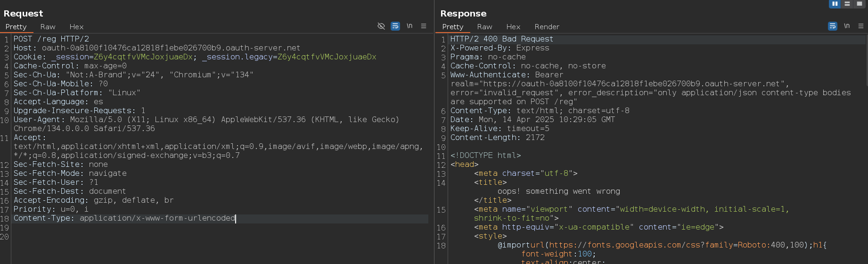Click the Content-Type header line in request
The image size is (868, 264).
[124, 218]
